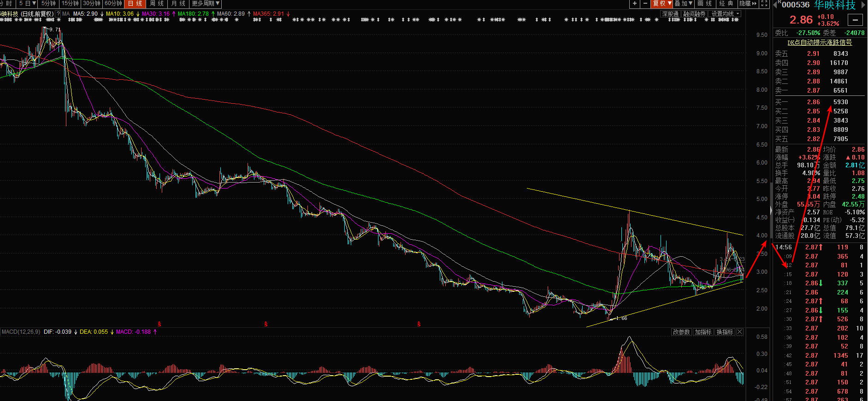Expand hidden panels via 隐藏 arrows
868x401 pixels.
pyautogui.click(x=748, y=4)
